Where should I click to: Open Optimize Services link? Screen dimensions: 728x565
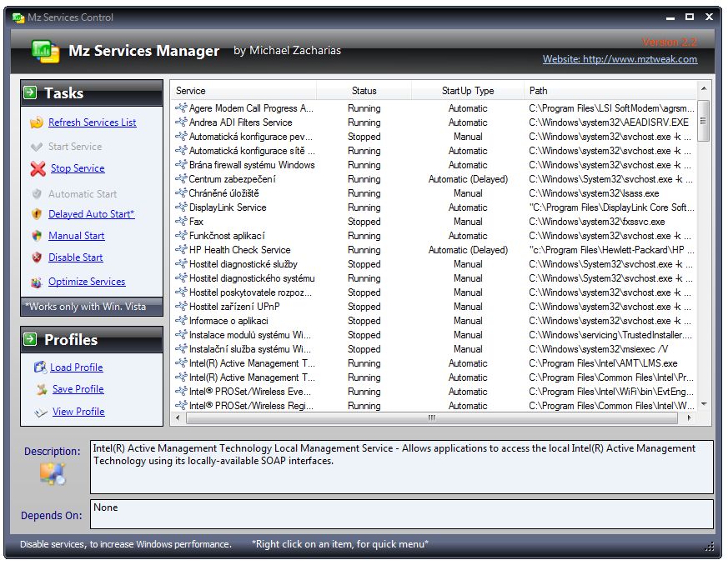point(87,282)
